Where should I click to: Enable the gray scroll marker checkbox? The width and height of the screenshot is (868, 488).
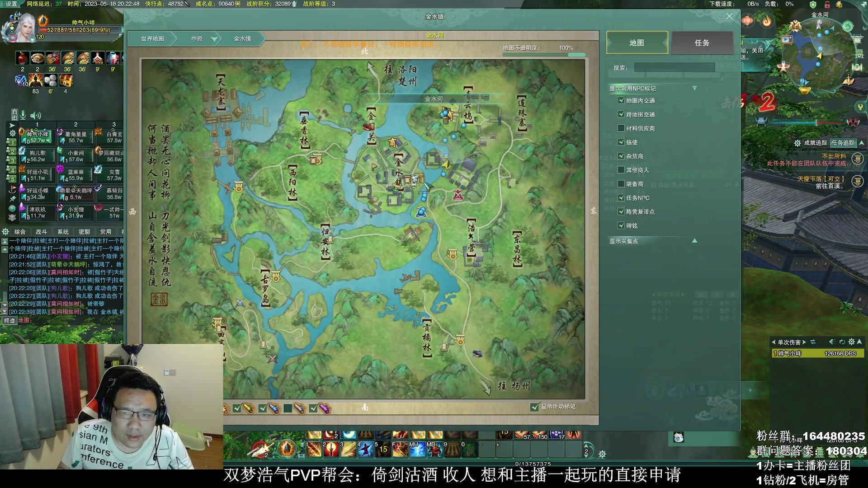(288, 408)
